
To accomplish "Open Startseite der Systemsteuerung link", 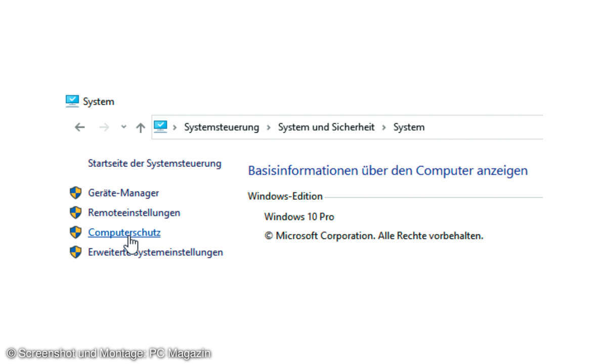I will click(155, 163).
